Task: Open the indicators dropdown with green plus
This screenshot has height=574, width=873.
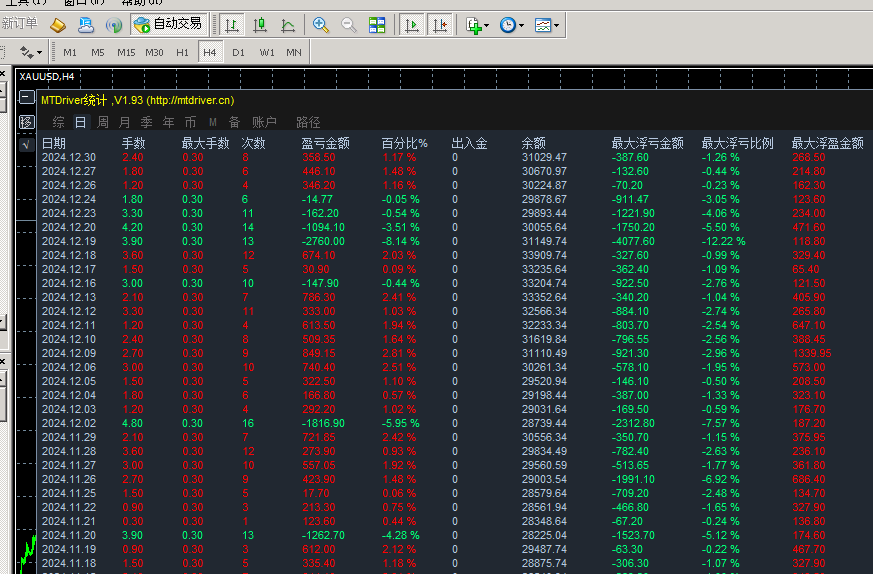Action: click(477, 24)
